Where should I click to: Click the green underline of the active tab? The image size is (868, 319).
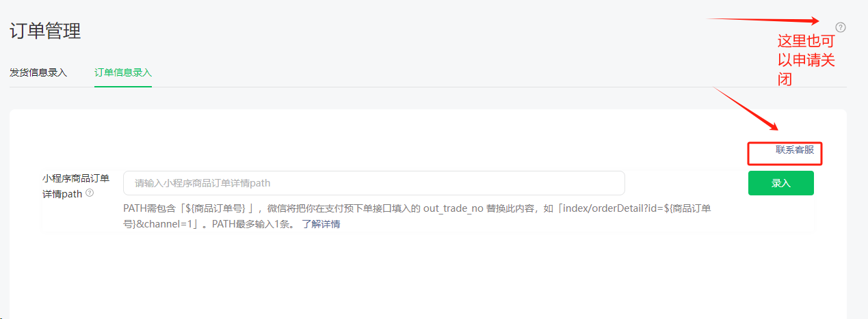(x=123, y=87)
